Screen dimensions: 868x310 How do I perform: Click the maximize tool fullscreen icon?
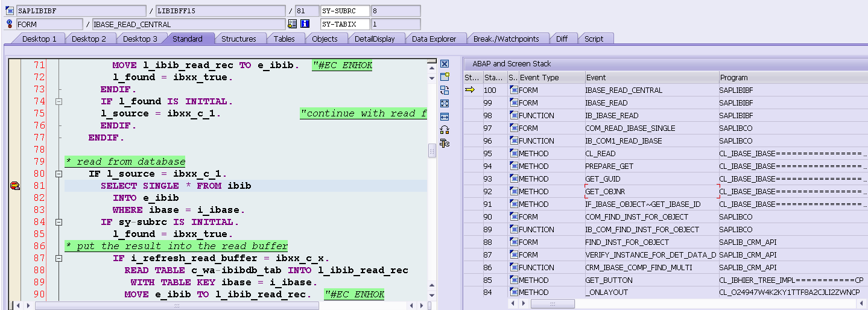pos(445,103)
